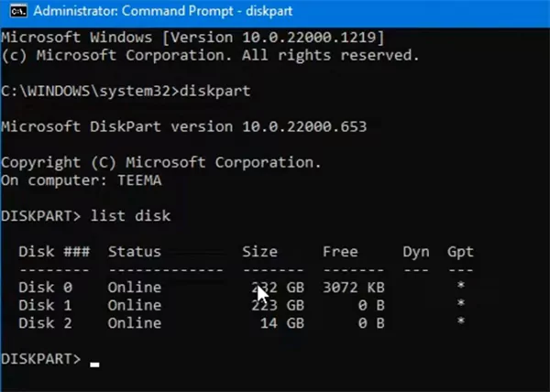Click the Gpt asterisk for Disk 1
550x392 pixels.
(x=461, y=303)
